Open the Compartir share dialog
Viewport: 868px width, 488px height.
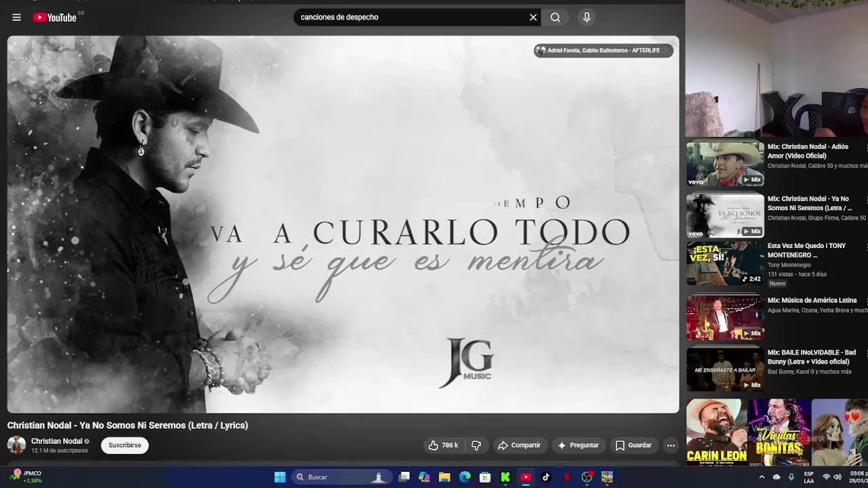click(519, 445)
